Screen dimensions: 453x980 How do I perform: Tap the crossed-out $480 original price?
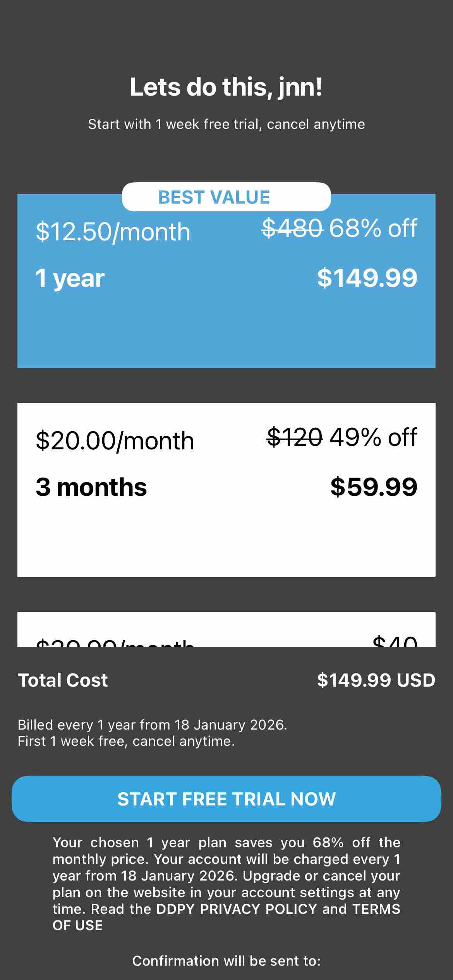click(x=292, y=228)
